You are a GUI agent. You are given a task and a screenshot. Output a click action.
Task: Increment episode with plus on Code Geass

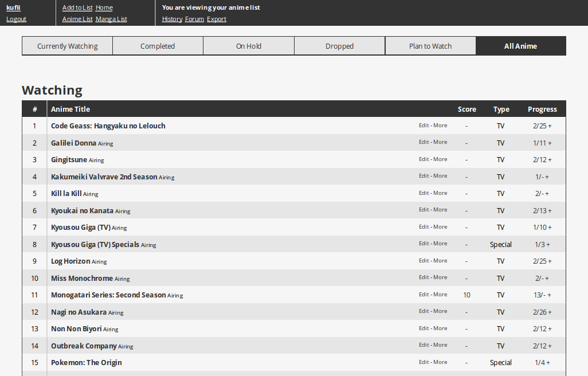(550, 126)
